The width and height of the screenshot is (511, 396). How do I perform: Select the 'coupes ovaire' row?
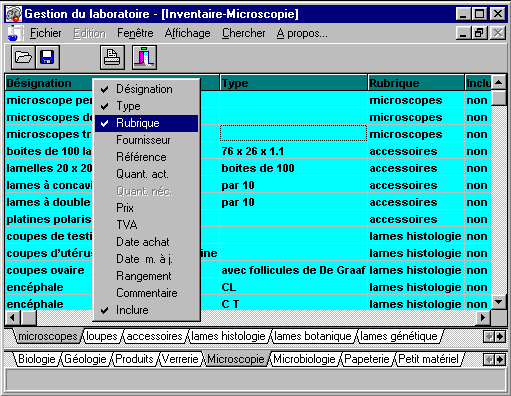(248, 270)
